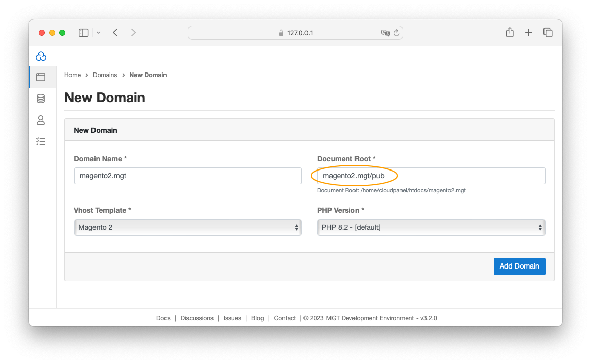Open the Contact page from the footer

pyautogui.click(x=285, y=318)
